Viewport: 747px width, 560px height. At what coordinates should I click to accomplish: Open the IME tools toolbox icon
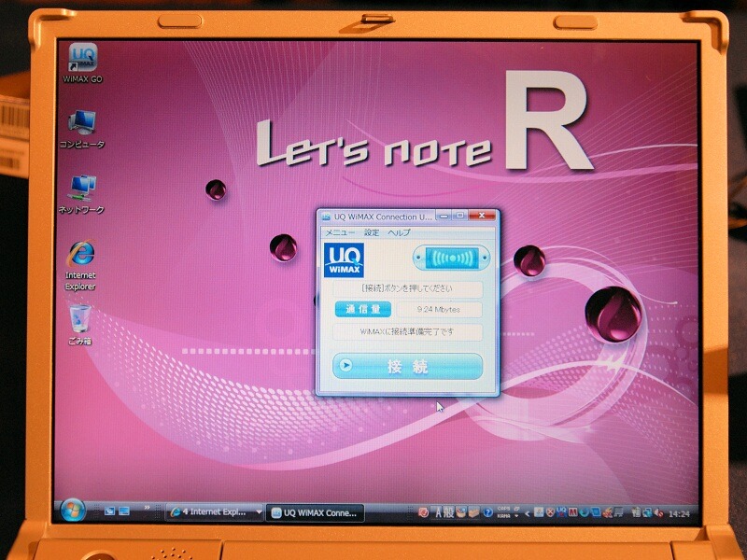point(473,512)
